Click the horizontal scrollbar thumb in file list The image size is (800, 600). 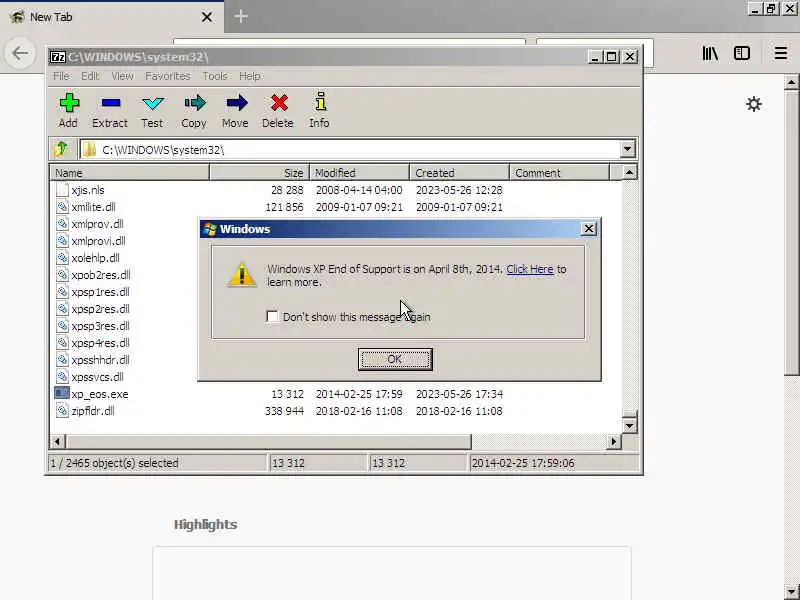pos(268,441)
